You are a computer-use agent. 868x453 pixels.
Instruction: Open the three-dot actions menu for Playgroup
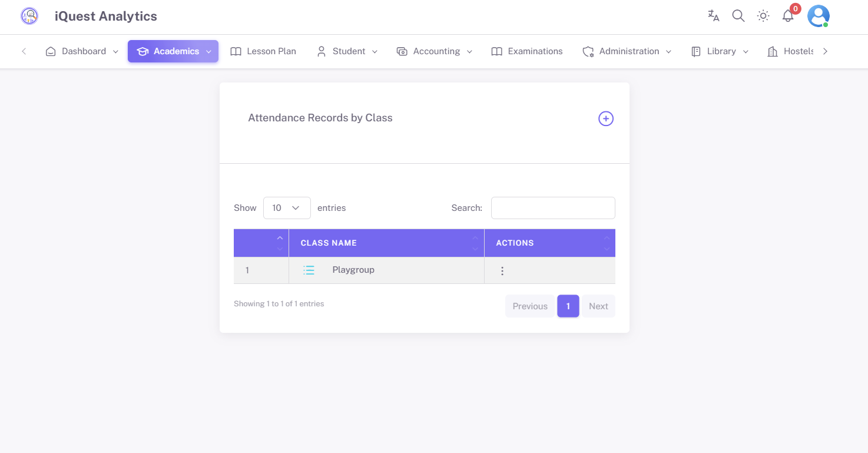(502, 271)
